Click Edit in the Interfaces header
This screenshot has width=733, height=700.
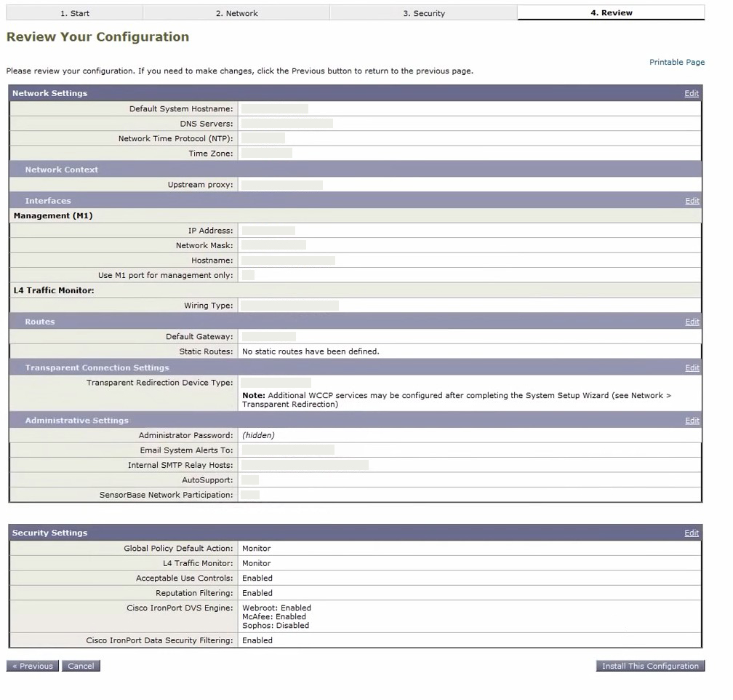click(x=692, y=202)
